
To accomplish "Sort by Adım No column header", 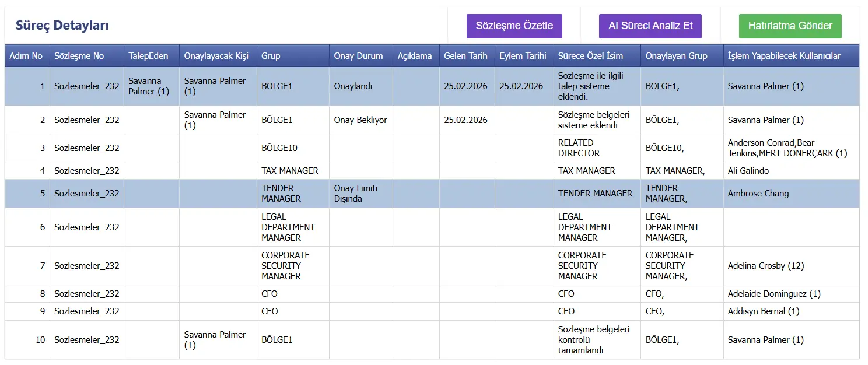I will click(x=26, y=56).
